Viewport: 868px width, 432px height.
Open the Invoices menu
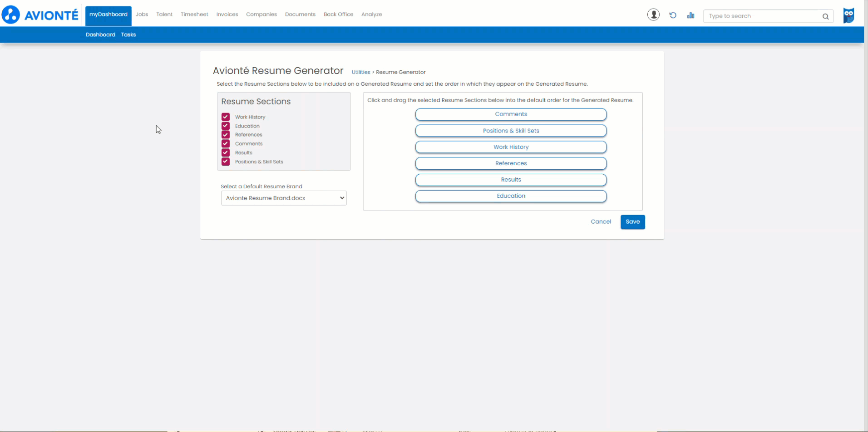point(227,15)
